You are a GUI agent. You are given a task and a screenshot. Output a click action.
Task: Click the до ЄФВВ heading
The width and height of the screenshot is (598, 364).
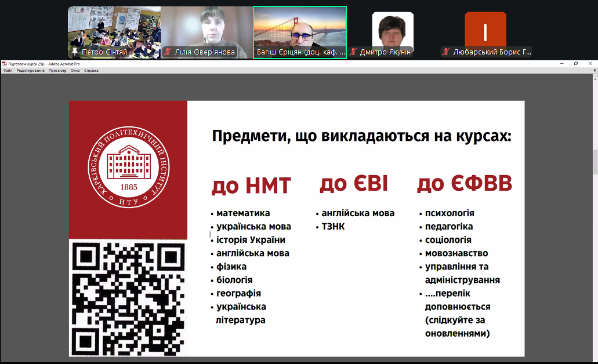click(x=464, y=183)
